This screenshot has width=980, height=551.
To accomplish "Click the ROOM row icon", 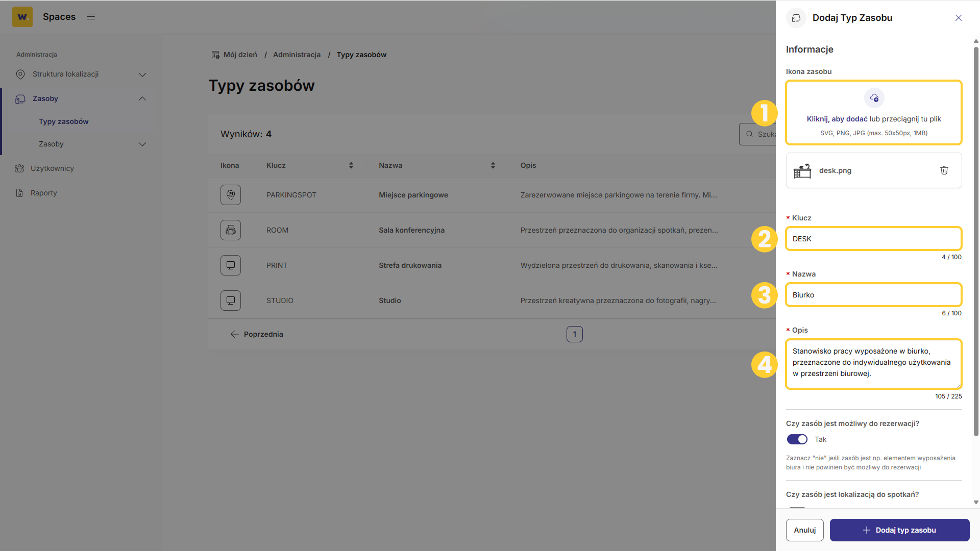I will click(231, 230).
